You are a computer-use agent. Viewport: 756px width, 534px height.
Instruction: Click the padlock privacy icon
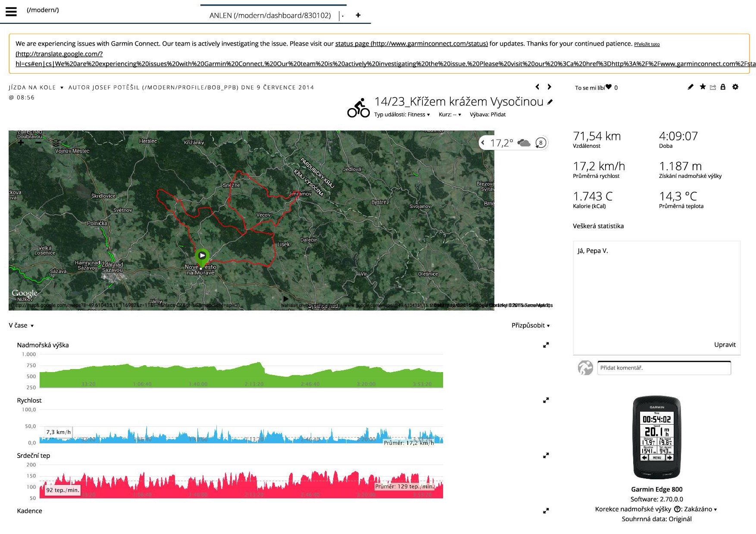pos(723,87)
